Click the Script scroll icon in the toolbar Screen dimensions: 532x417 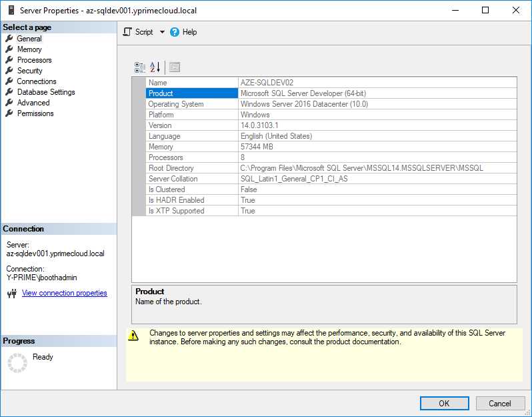point(127,32)
